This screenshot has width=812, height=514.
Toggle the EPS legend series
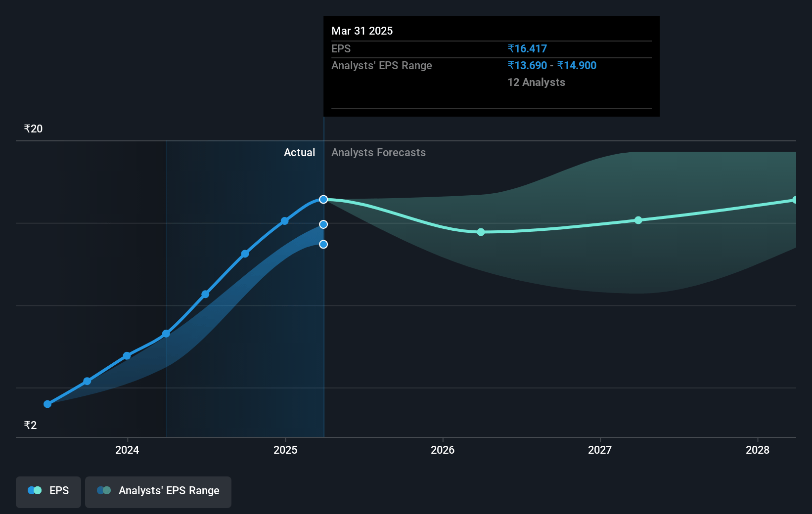[48, 492]
